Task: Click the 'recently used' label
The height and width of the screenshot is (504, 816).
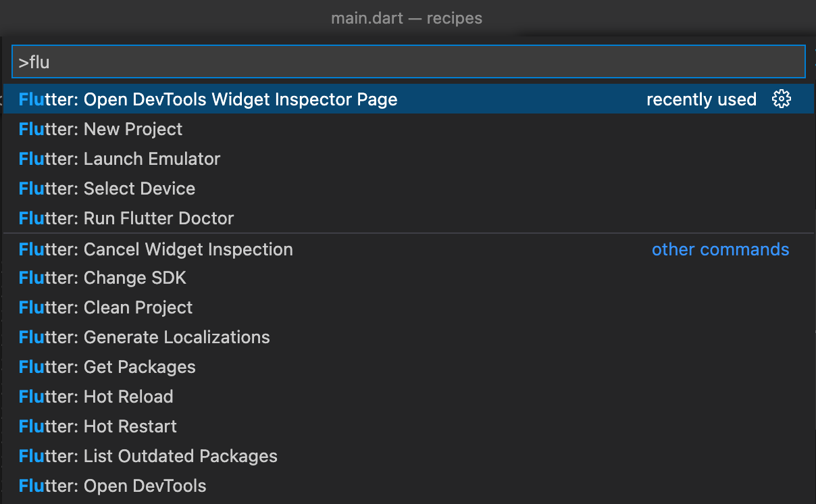Action: pos(701,99)
